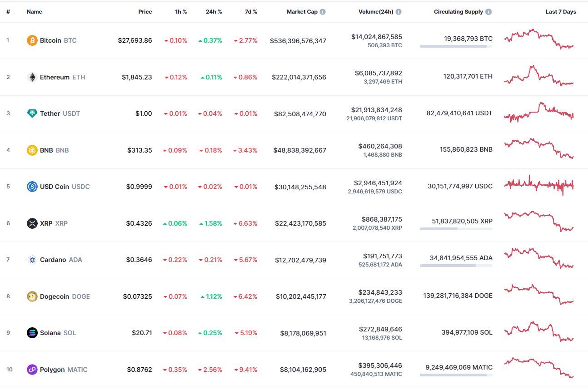The image size is (588, 390).
Task: Click the Circulating Supply info icon
Action: tap(488, 12)
